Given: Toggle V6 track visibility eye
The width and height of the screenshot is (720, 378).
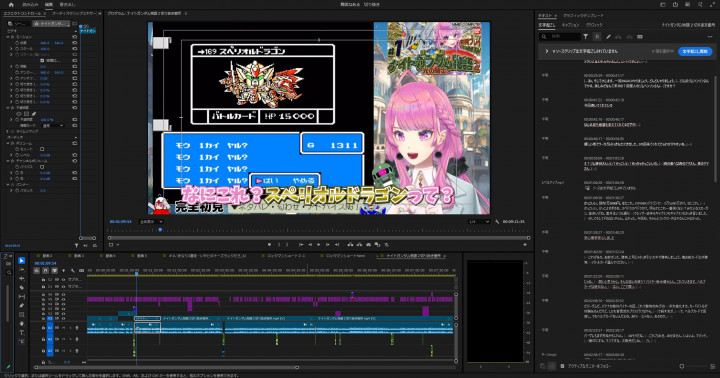Looking at the screenshot, I should [x=63, y=294].
